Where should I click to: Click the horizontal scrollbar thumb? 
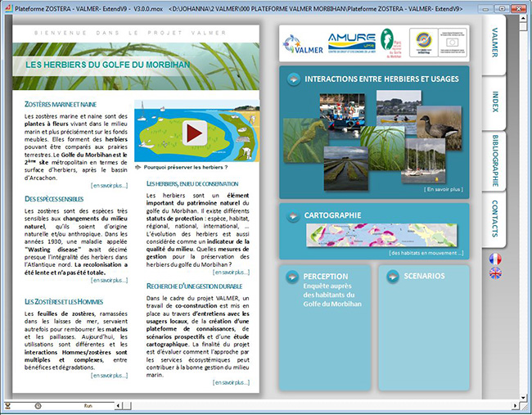pyautogui.click(x=127, y=405)
